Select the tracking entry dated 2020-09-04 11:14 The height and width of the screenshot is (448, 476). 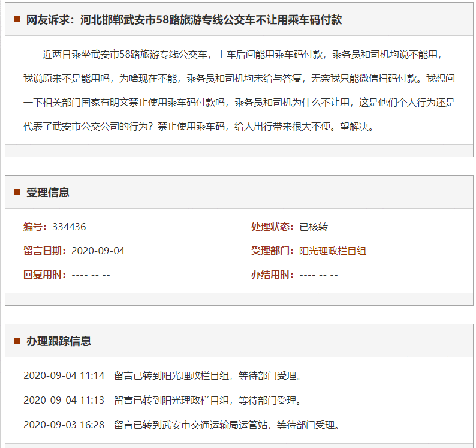click(x=162, y=375)
